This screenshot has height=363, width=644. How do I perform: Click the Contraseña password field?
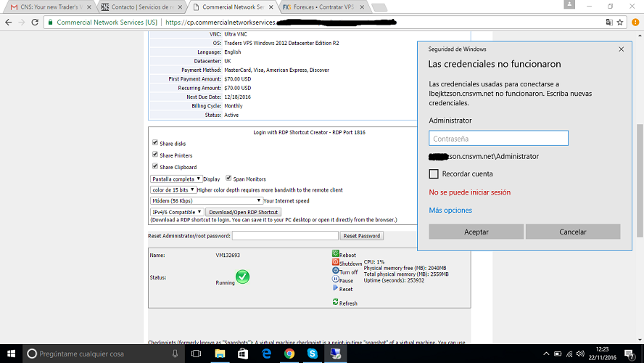click(x=498, y=138)
